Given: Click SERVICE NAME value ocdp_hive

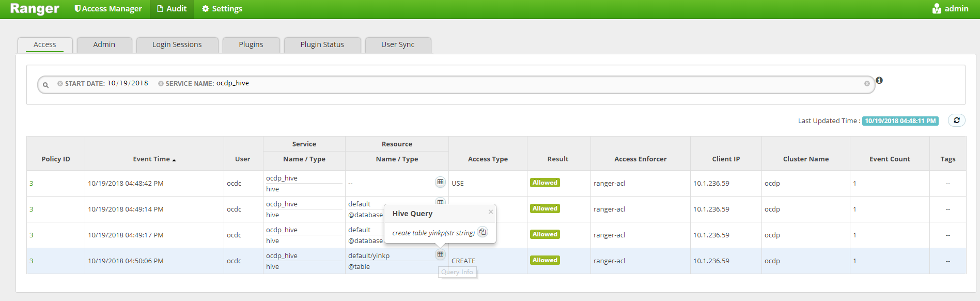Looking at the screenshot, I should (x=232, y=83).
